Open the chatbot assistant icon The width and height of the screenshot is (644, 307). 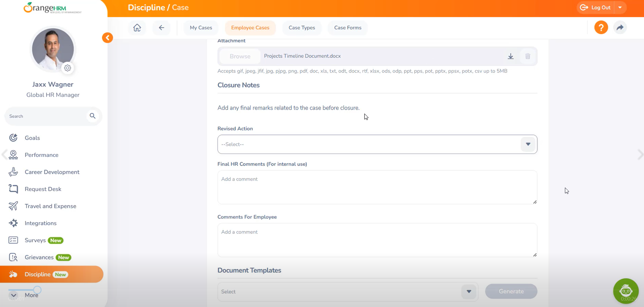625,290
